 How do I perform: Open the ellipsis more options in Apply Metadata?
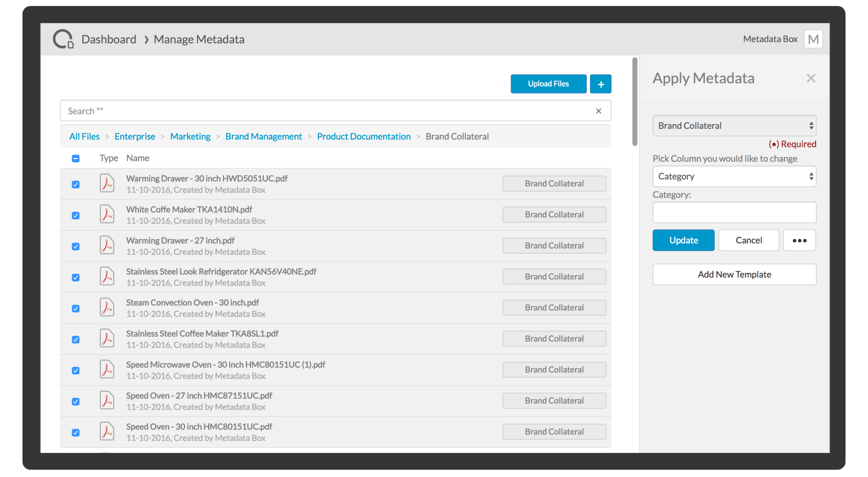[x=799, y=240]
